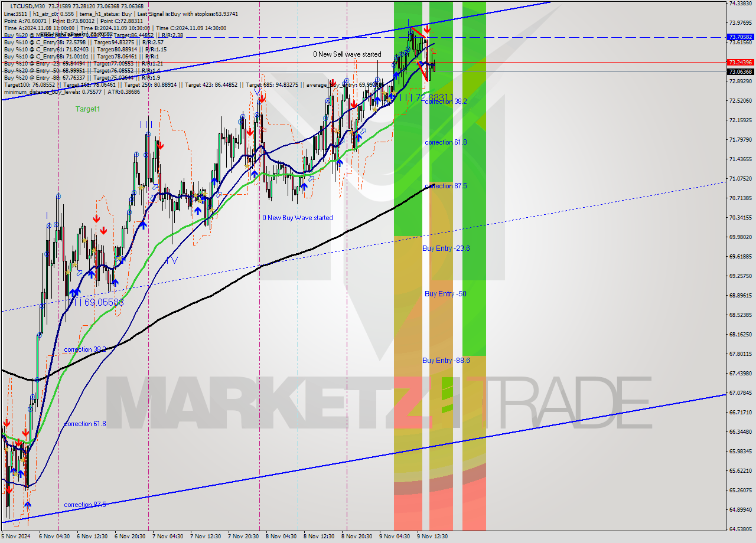Click the '6 Nov 20:30' time axis label

(x=129, y=537)
